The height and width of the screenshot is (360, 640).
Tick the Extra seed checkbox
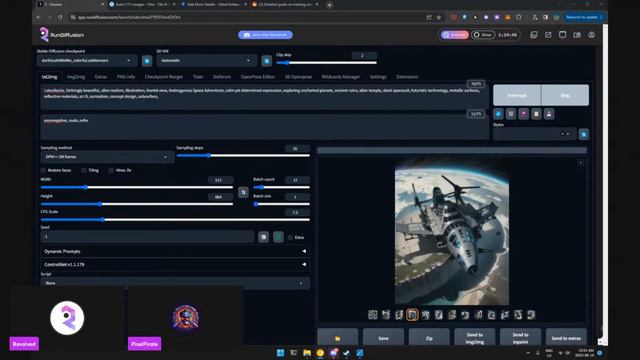pyautogui.click(x=290, y=237)
